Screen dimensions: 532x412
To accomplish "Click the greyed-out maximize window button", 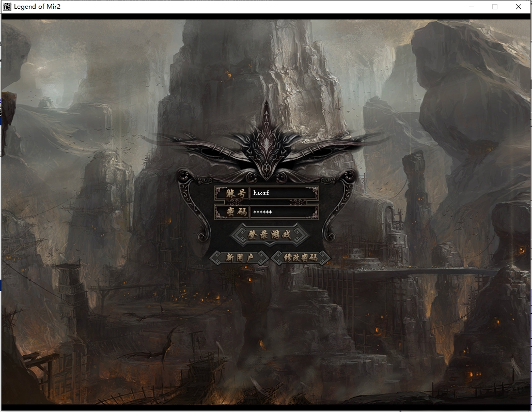I will 495,7.
